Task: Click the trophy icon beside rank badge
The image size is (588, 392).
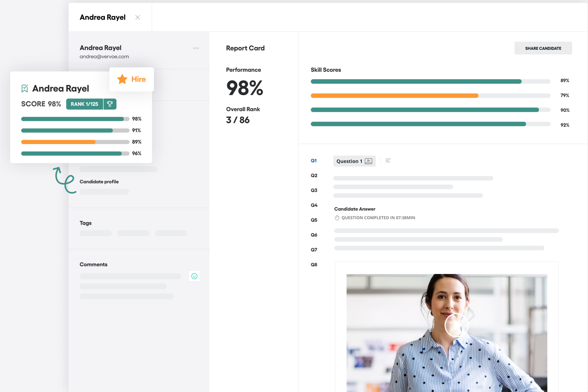Action: [x=110, y=104]
